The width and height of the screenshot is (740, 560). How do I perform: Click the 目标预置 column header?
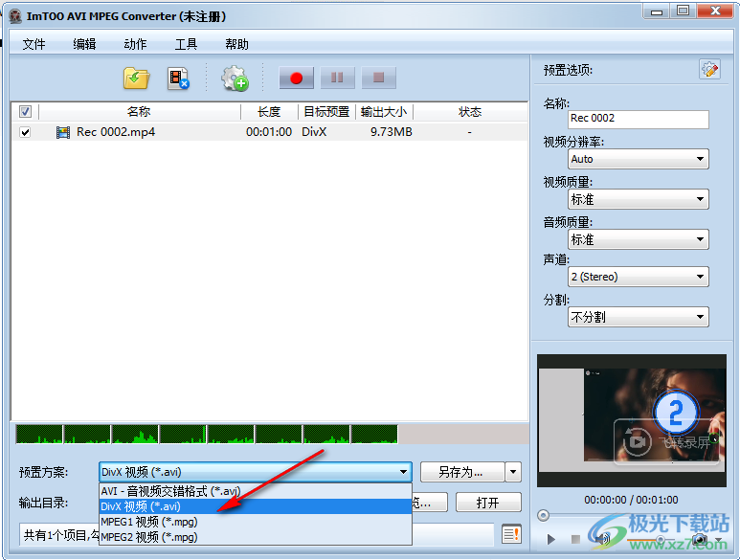pyautogui.click(x=326, y=112)
